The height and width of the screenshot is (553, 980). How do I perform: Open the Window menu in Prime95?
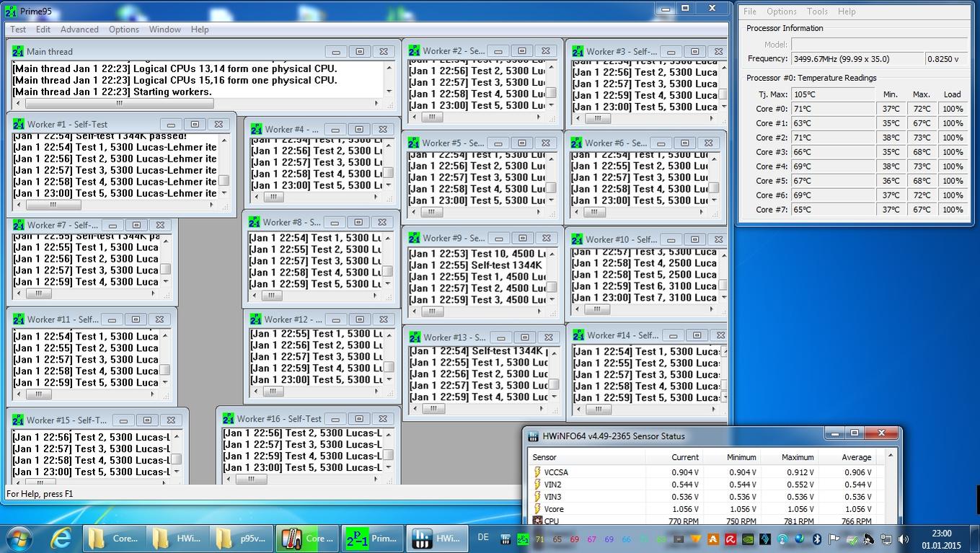(x=165, y=30)
